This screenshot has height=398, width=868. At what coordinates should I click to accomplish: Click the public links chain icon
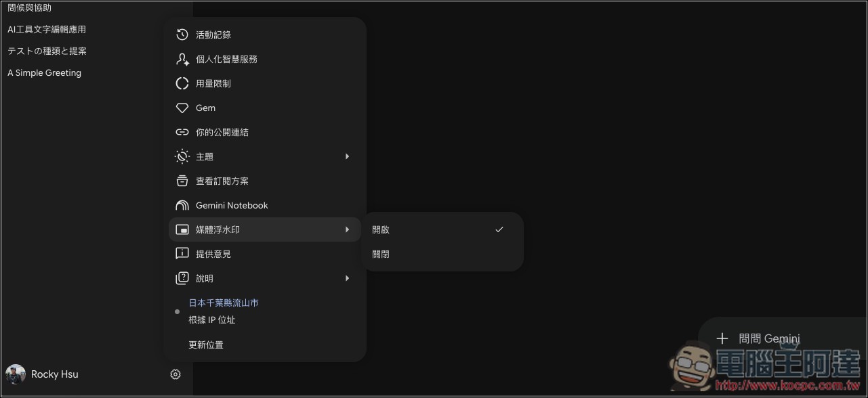182,132
